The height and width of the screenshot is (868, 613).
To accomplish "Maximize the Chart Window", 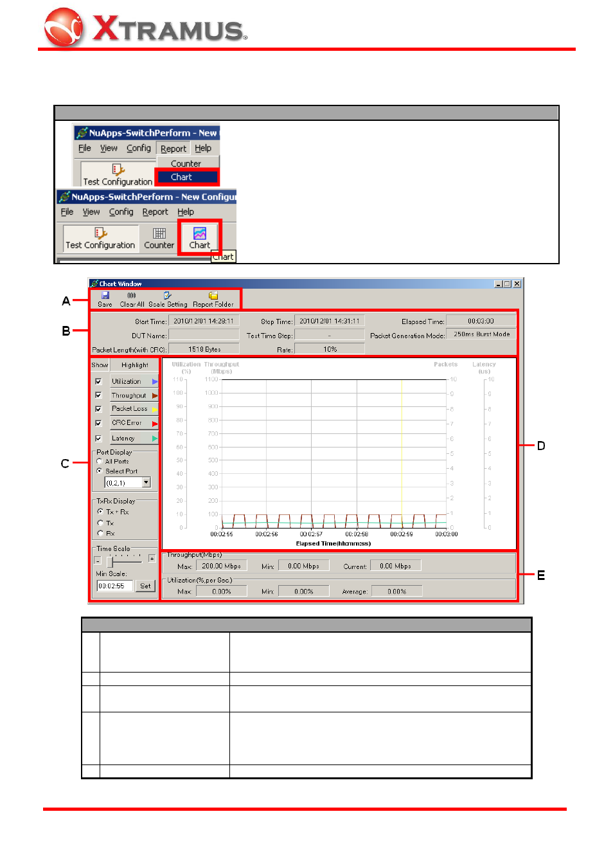I will point(507,284).
